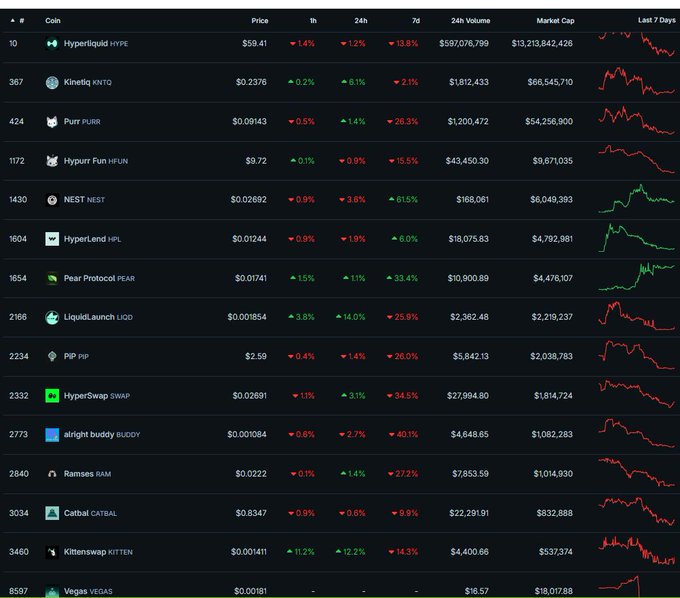The width and height of the screenshot is (680, 598).
Task: Click Vegas market cap $18,017.88
Action: [x=553, y=591]
